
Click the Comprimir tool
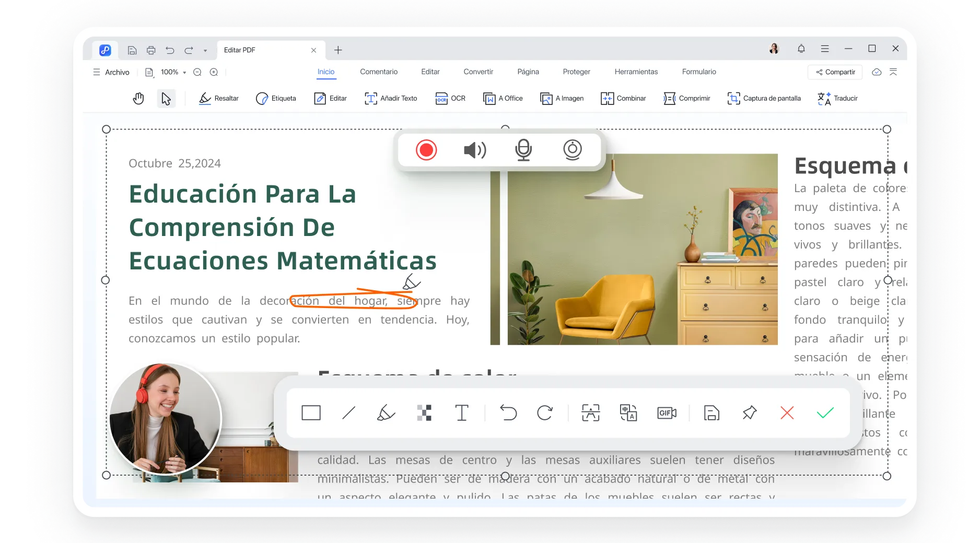[686, 98]
